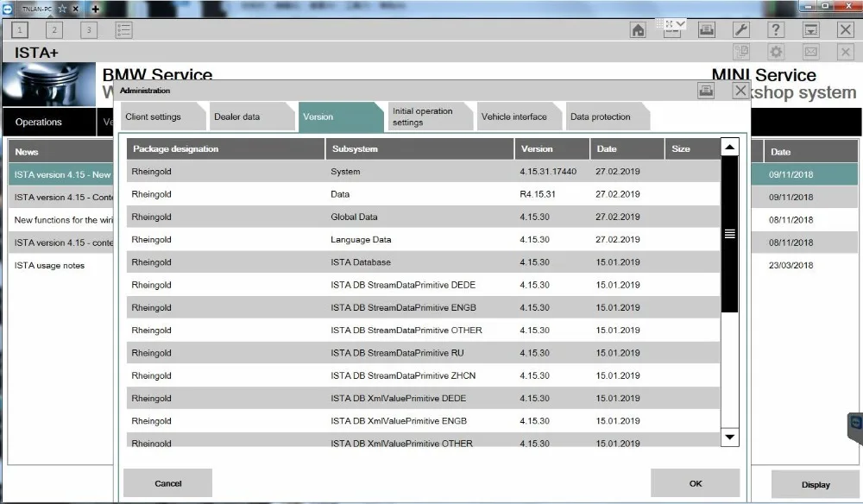863x504 pixels.
Task: Select numbered toolbar button 1
Action: click(x=20, y=29)
